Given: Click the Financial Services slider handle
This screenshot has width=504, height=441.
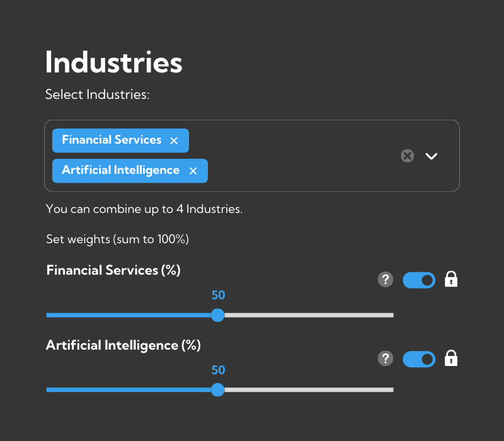Looking at the screenshot, I should point(218,315).
